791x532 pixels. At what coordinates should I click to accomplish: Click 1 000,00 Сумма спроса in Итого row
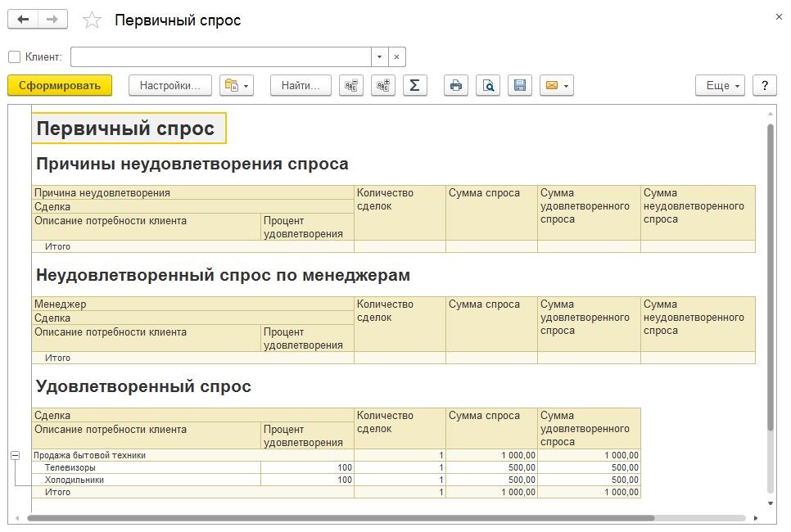coord(492,492)
